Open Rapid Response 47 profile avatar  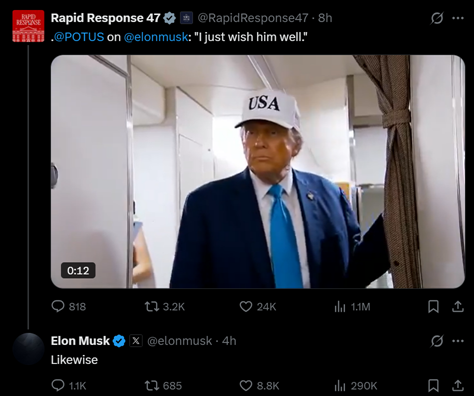point(28,26)
